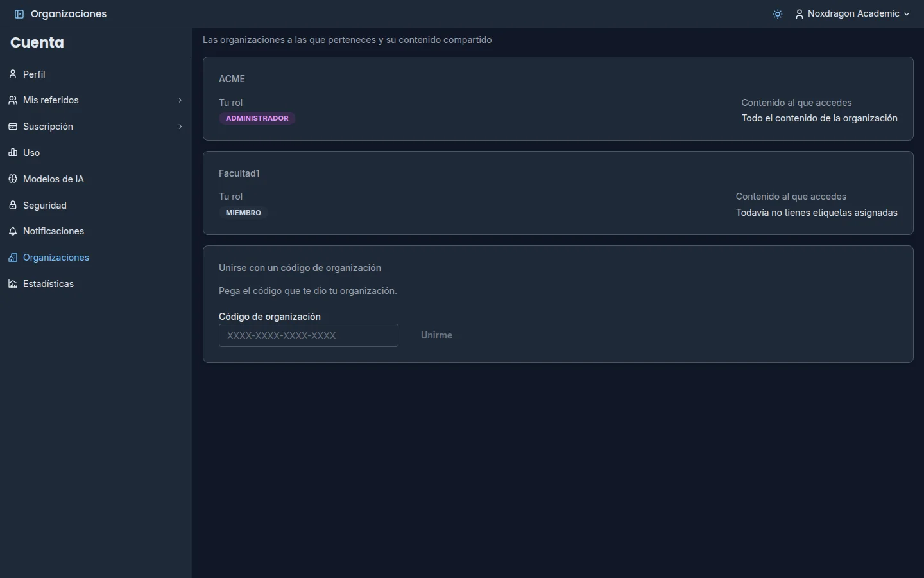924x578 pixels.
Task: Collapse sidebar using the panel icon
Action: (19, 14)
